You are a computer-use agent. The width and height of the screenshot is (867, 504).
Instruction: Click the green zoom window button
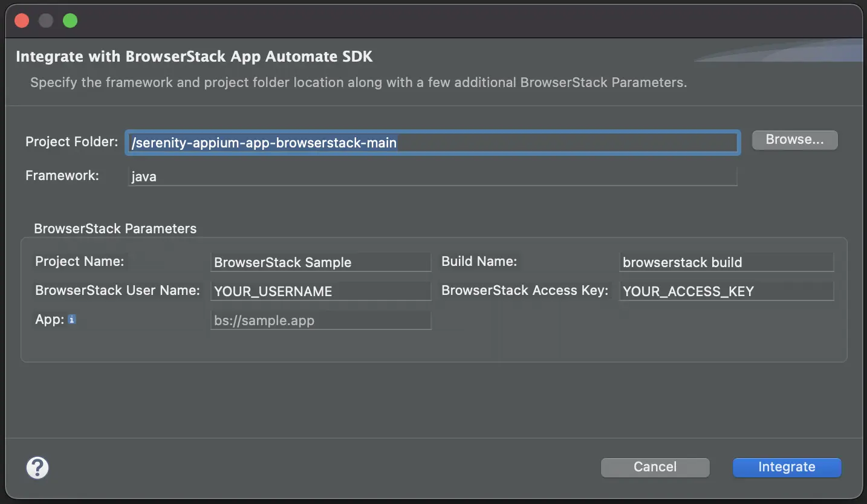pyautogui.click(x=70, y=21)
